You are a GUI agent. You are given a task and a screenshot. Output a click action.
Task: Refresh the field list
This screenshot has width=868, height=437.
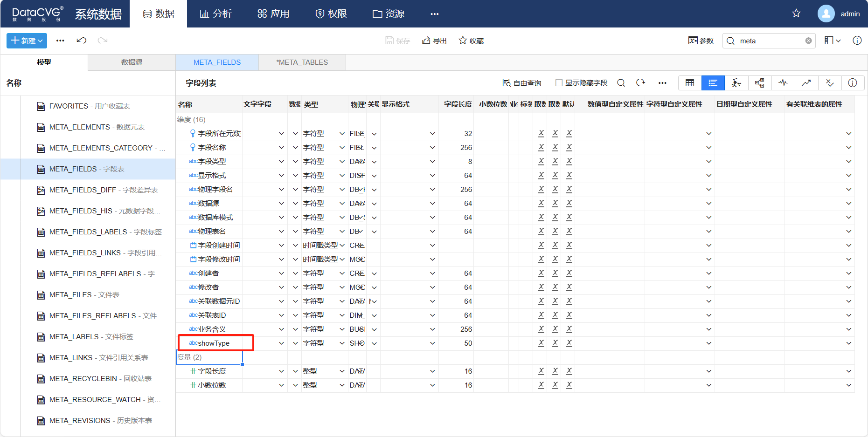640,82
